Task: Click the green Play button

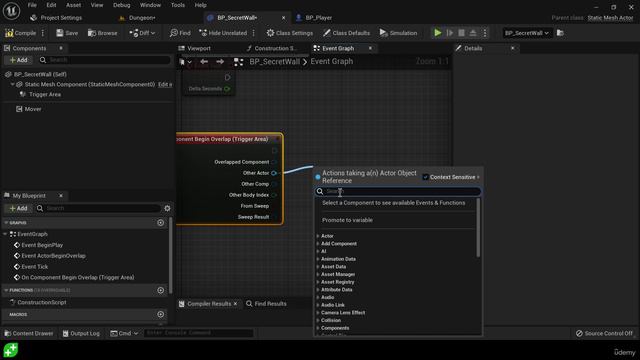Action: (438, 33)
